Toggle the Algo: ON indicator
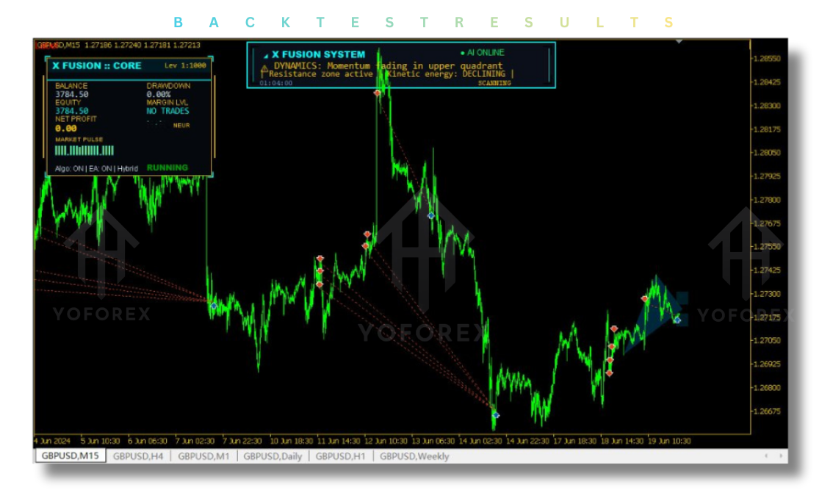Screen dimensions: 833x504 [x=70, y=168]
